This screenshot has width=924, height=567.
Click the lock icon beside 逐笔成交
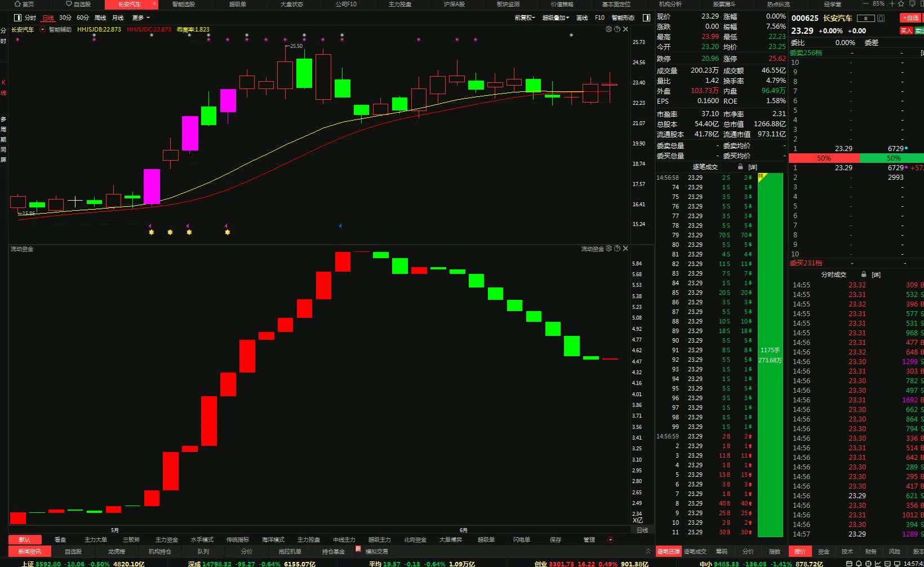[x=740, y=167]
